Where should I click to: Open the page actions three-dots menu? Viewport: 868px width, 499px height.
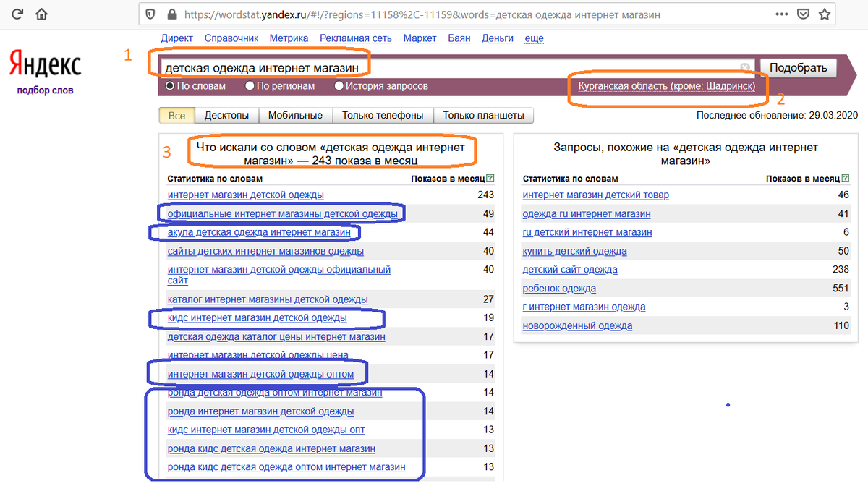click(781, 14)
